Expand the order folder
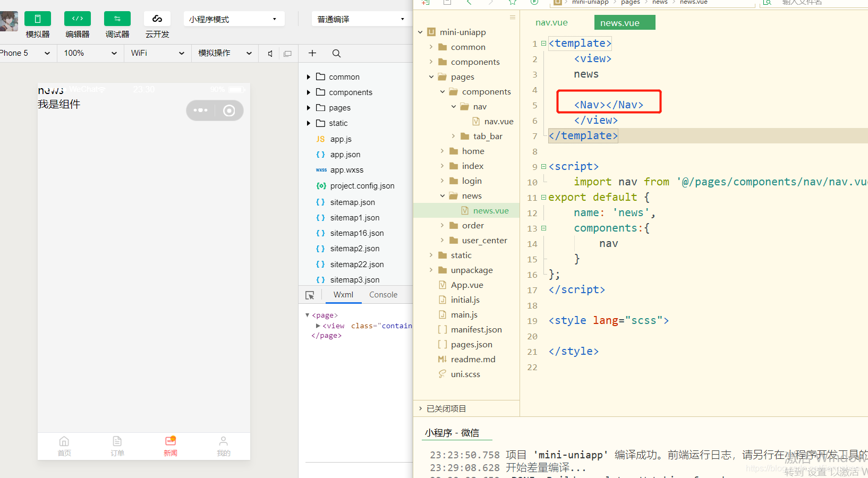 tap(442, 226)
